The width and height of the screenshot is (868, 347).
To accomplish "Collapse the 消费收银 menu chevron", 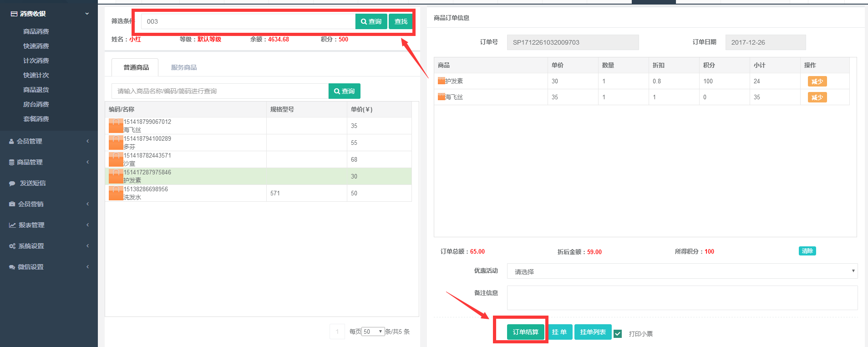I will [87, 14].
